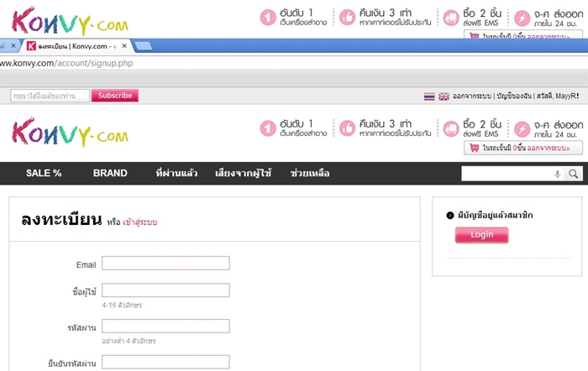Click the ชื่อผู้ใช้ username input field

coord(165,290)
